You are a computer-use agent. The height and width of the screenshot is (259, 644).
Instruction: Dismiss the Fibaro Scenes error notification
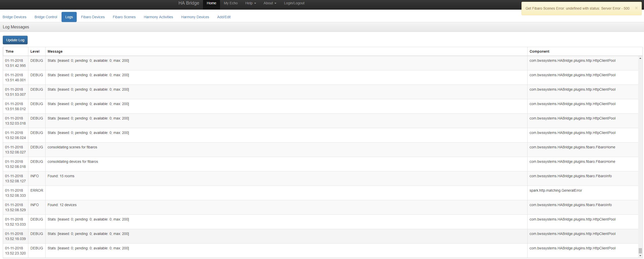636,8
